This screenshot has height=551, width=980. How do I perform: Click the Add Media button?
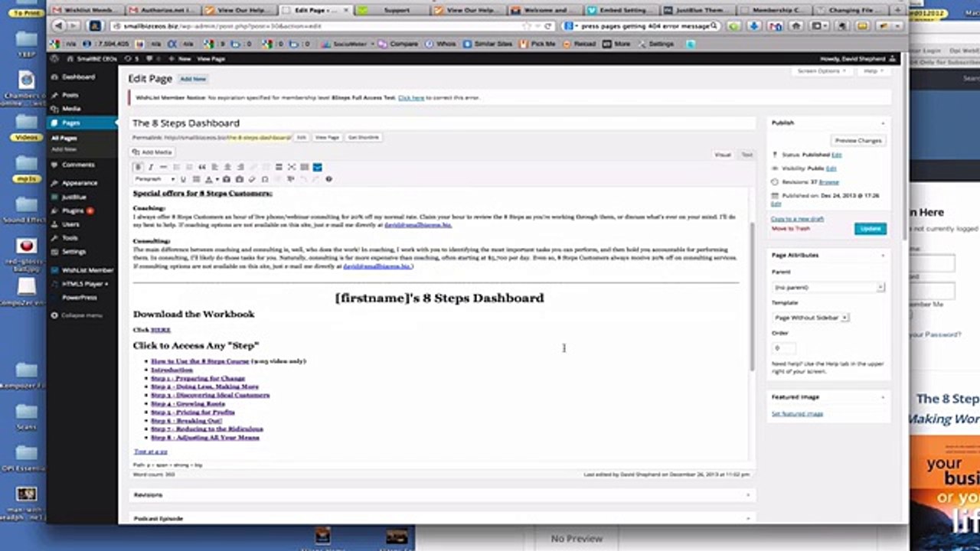pyautogui.click(x=152, y=152)
